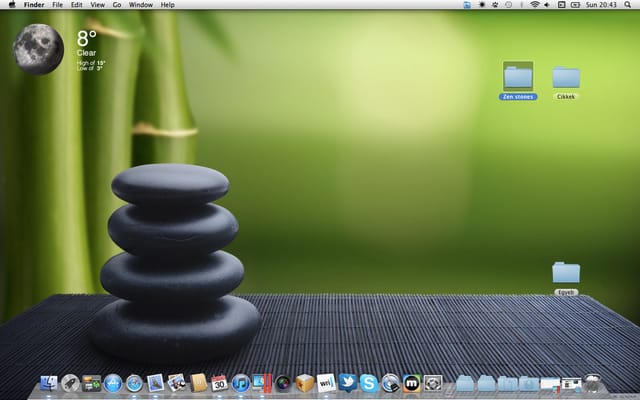Open the App Store from Dock

pyautogui.click(x=113, y=384)
